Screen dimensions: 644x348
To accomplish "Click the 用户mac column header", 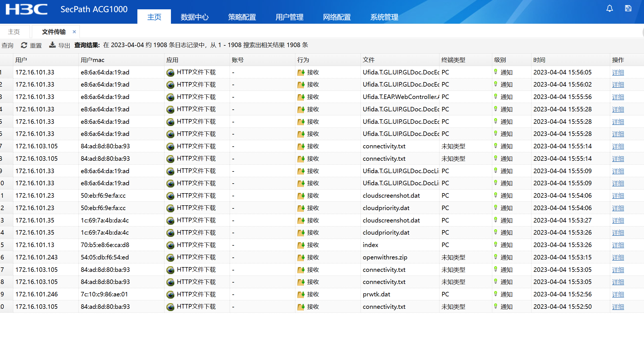I will [x=93, y=60].
